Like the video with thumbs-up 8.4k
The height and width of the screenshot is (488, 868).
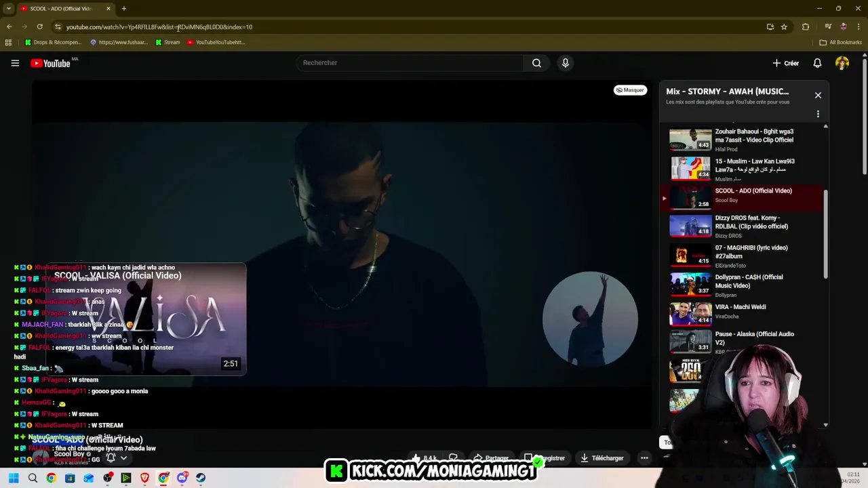click(424, 458)
